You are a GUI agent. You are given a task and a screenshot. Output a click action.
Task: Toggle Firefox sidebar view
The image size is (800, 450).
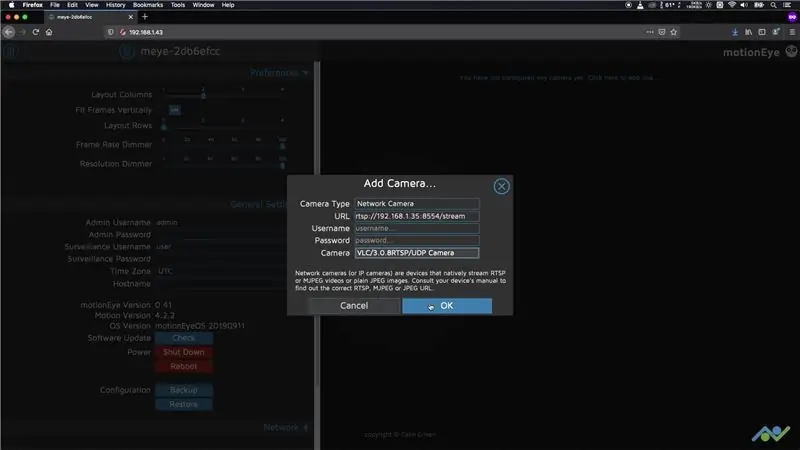coord(762,32)
